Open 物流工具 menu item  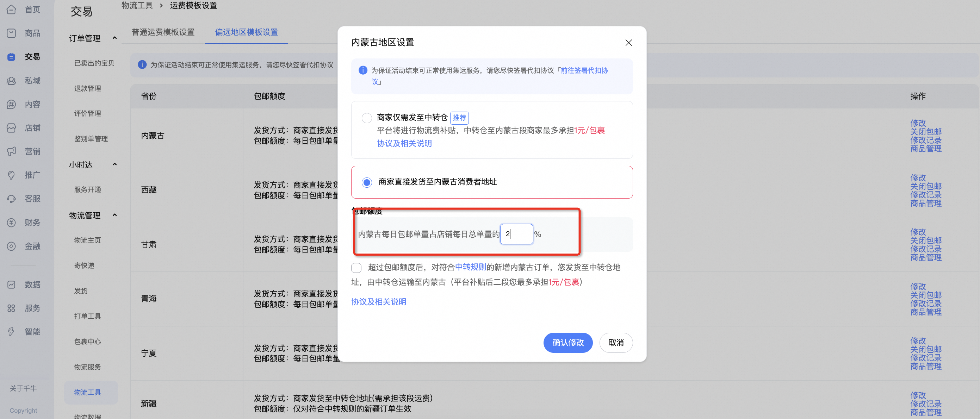click(x=91, y=392)
